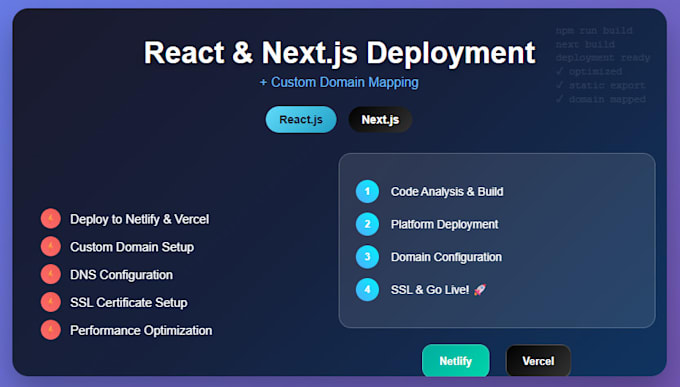Click step 3 number circle
The image size is (680, 387).
[x=367, y=257]
